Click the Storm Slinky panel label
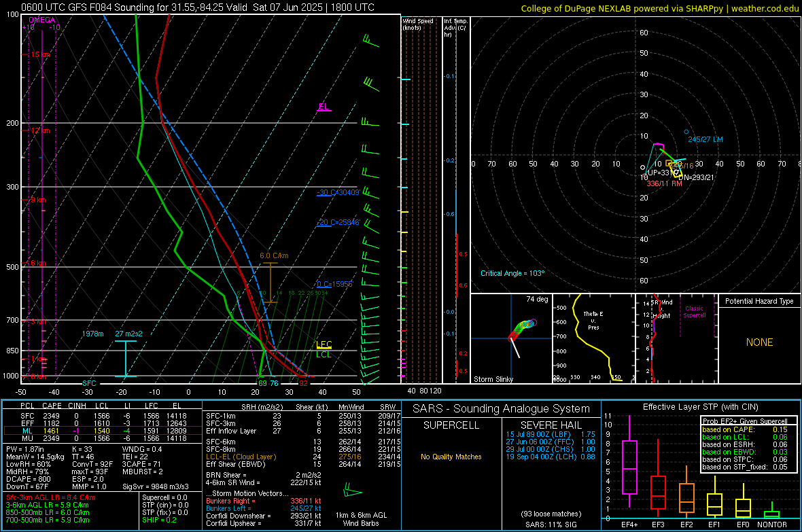The height and width of the screenshot is (532, 802). tap(493, 379)
